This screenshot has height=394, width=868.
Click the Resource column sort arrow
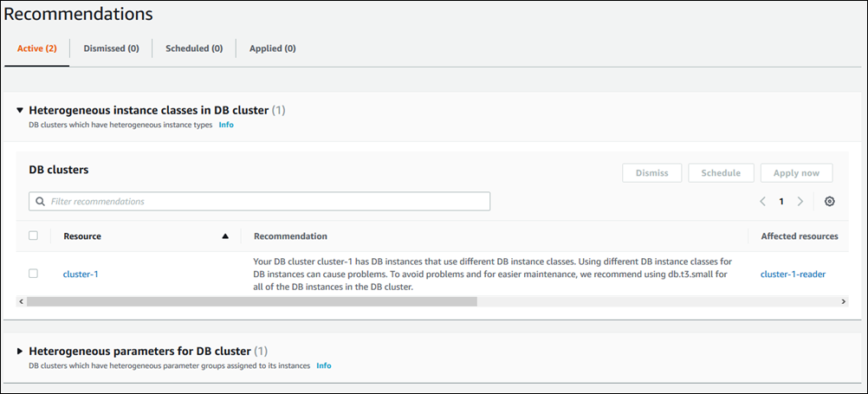pyautogui.click(x=225, y=236)
